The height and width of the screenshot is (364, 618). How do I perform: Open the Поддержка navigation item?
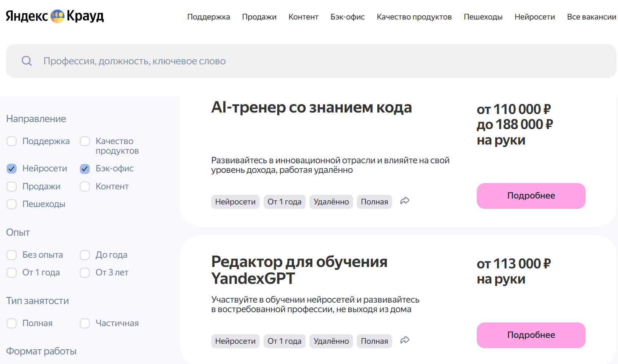tap(209, 17)
